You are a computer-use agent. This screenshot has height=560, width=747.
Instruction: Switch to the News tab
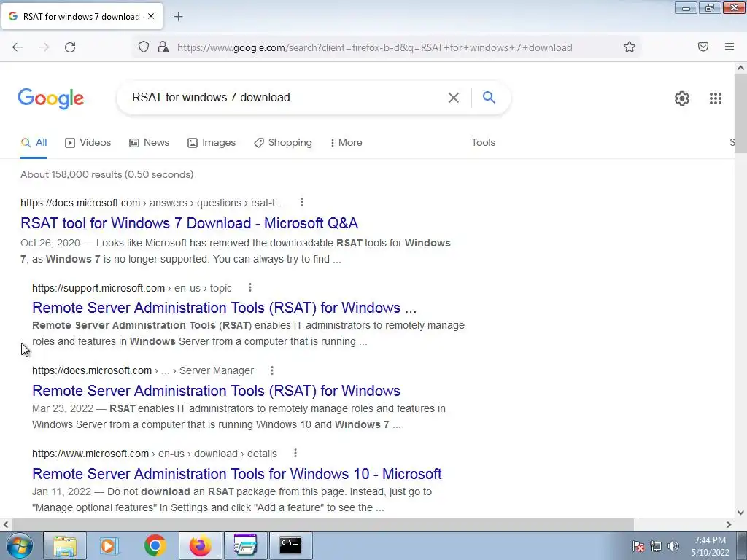click(150, 142)
